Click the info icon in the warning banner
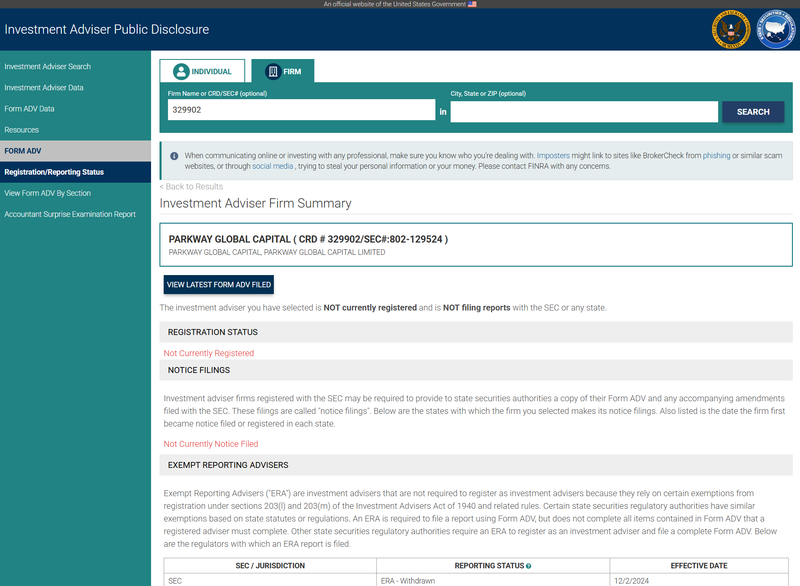800x586 pixels. (x=174, y=156)
